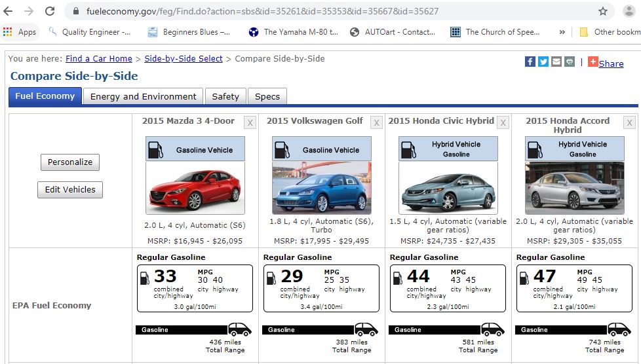Image resolution: width=641 pixels, height=364 pixels.
Task: Click the browser back arrow
Action: point(8,11)
